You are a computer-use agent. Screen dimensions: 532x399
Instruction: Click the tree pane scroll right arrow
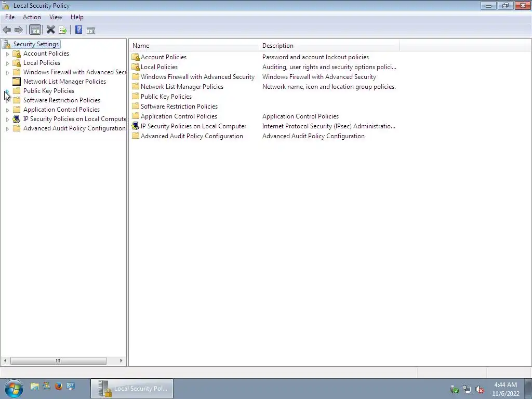point(121,361)
